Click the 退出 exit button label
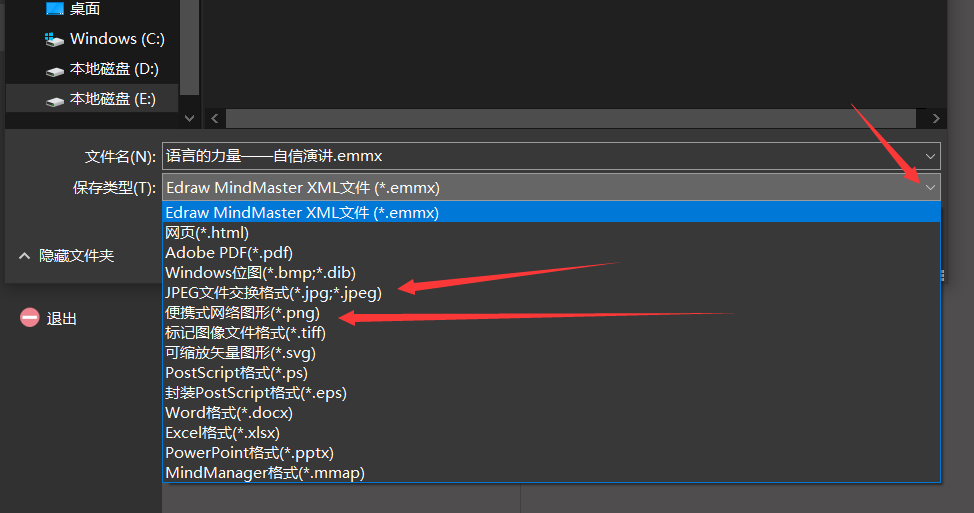This screenshot has height=513, width=974. point(61,319)
